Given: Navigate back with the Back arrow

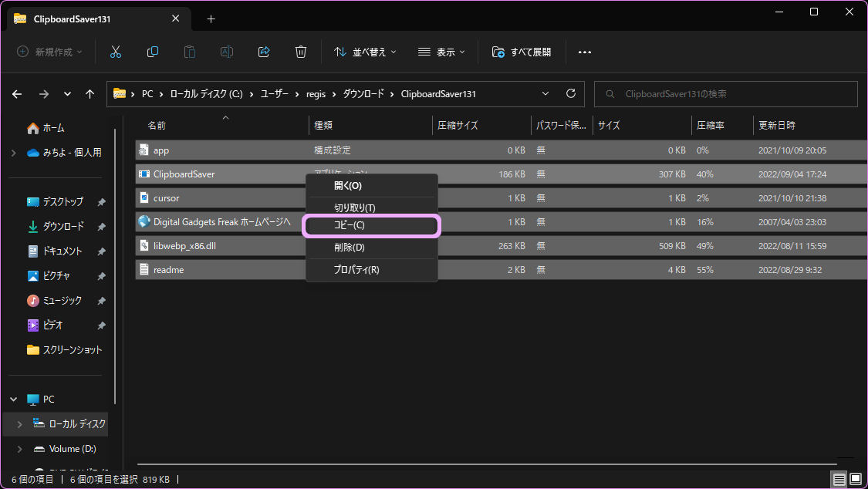Looking at the screenshot, I should point(17,94).
